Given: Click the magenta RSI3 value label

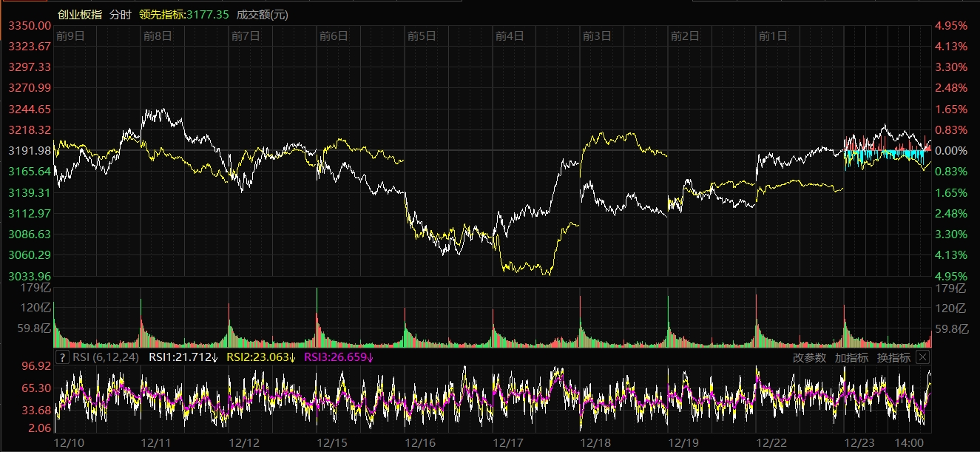Looking at the screenshot, I should coord(339,357).
